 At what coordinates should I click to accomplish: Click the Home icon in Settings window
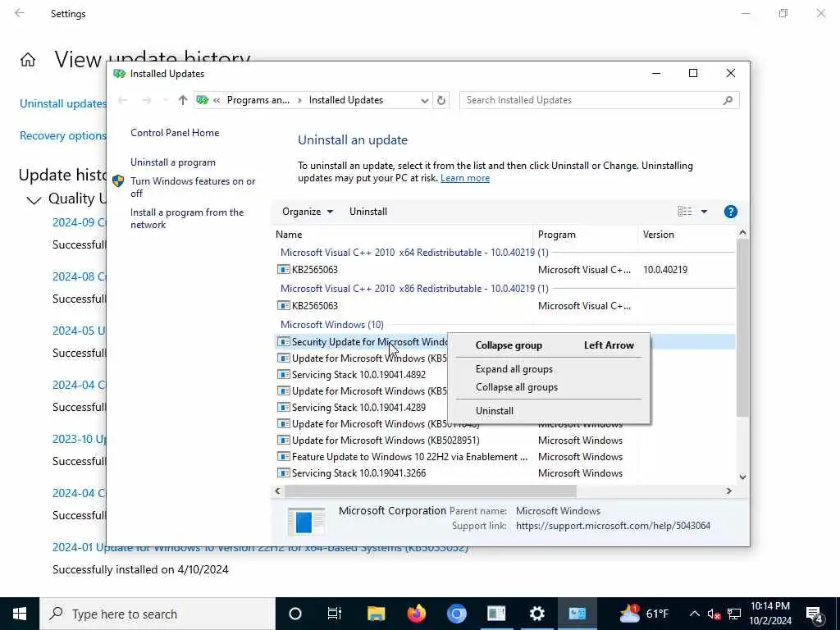(x=28, y=59)
